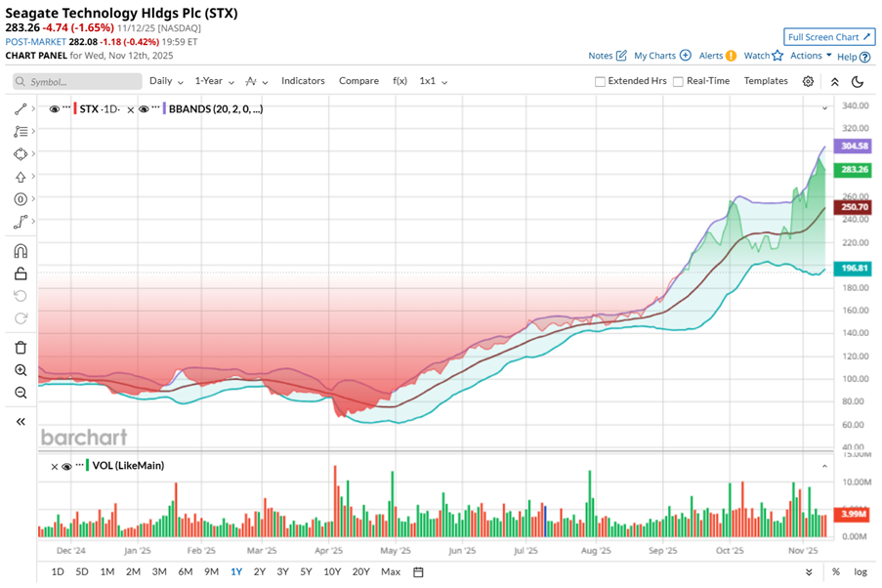
Task: Remove the VOL indicator pane
Action: [54, 467]
